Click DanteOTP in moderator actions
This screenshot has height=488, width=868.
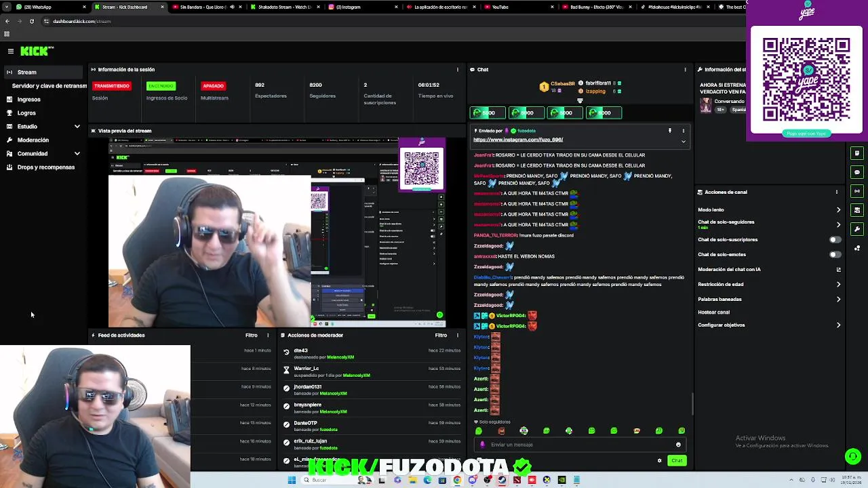[305, 423]
